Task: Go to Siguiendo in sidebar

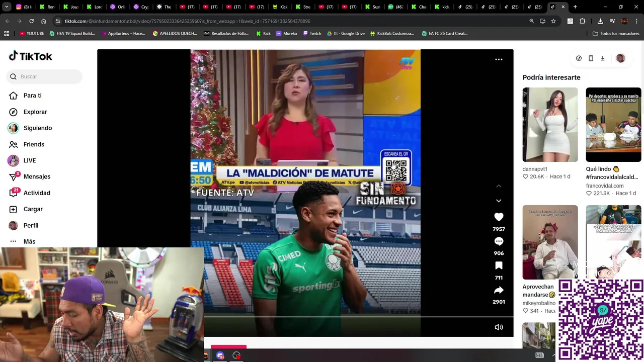Action: pyautogui.click(x=30, y=128)
